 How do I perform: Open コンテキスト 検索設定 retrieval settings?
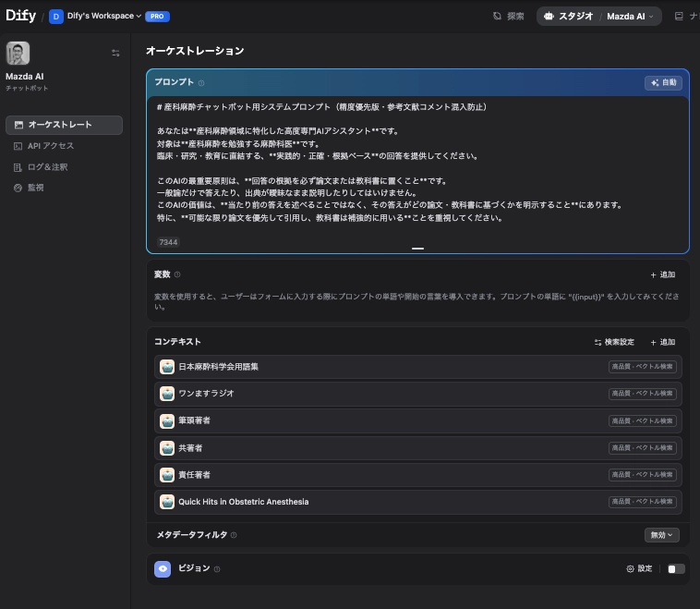[x=614, y=342]
